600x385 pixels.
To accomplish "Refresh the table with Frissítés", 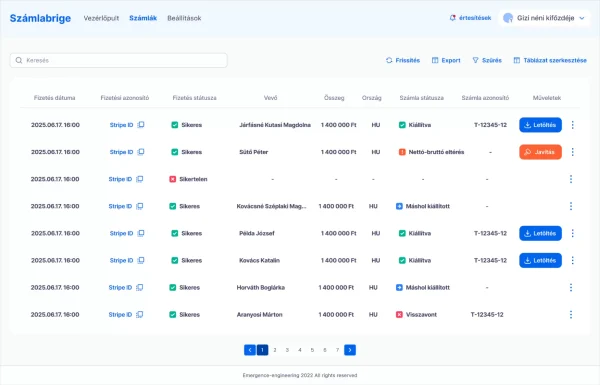I will click(x=403, y=60).
